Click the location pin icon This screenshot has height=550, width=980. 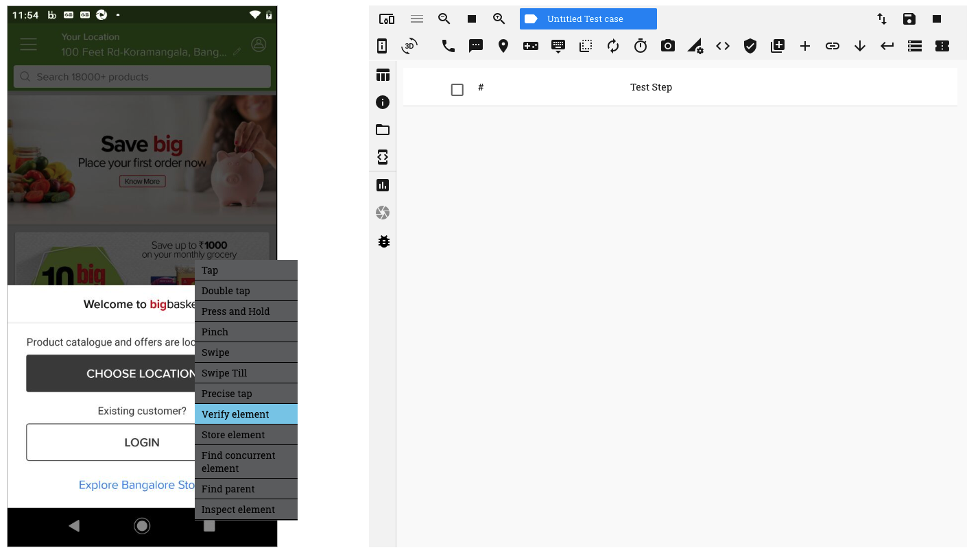pos(503,46)
